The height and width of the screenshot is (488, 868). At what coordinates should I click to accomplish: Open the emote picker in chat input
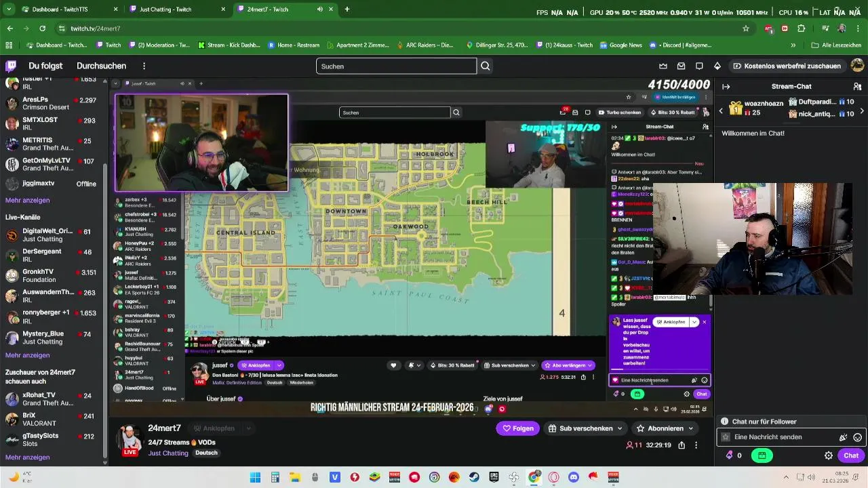[857, 437]
